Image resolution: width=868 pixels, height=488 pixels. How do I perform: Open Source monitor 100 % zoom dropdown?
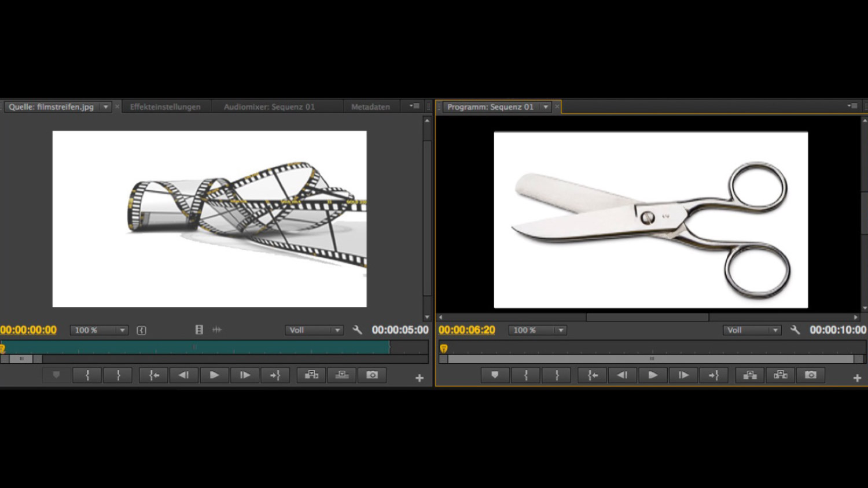(x=99, y=330)
